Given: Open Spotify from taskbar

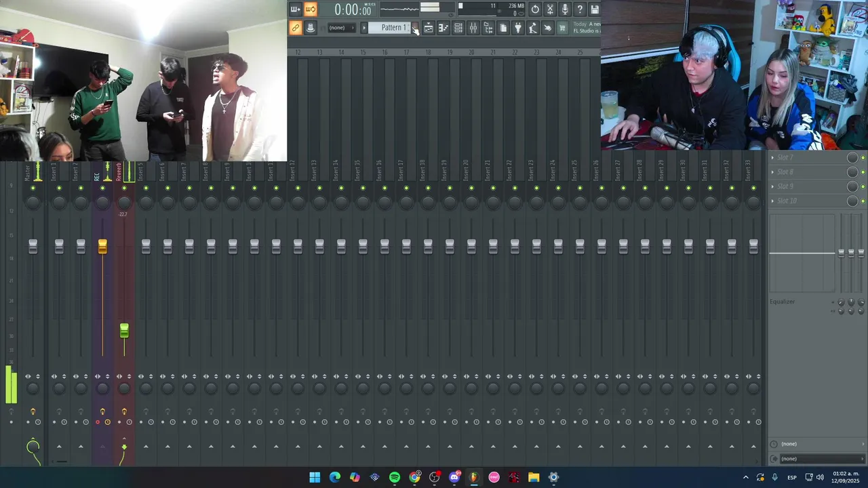Looking at the screenshot, I should click(395, 477).
